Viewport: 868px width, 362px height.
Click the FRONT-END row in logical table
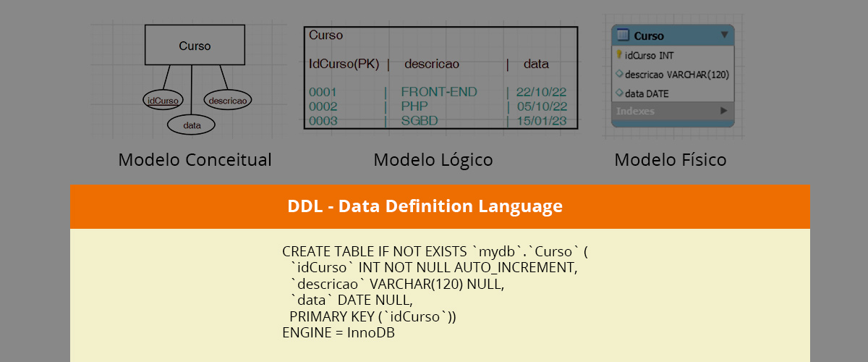[439, 92]
